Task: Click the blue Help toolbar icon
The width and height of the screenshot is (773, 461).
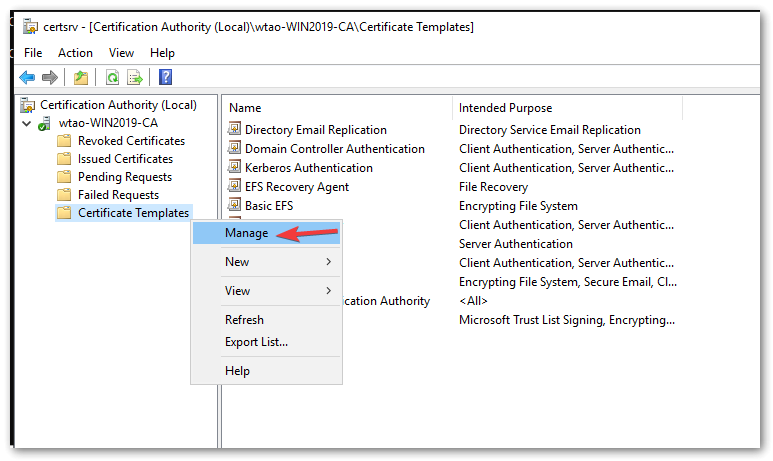Action: coord(166,77)
